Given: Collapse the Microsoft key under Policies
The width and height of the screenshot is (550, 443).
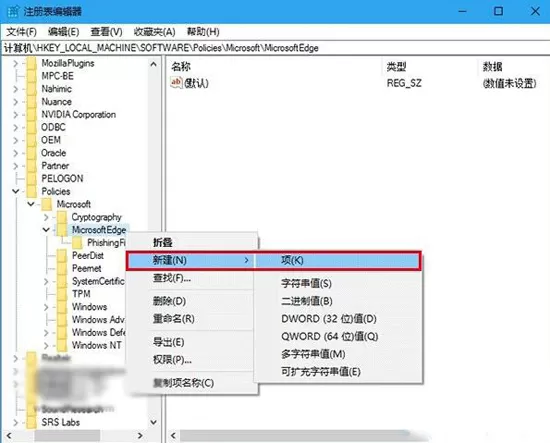Looking at the screenshot, I should point(31,204).
